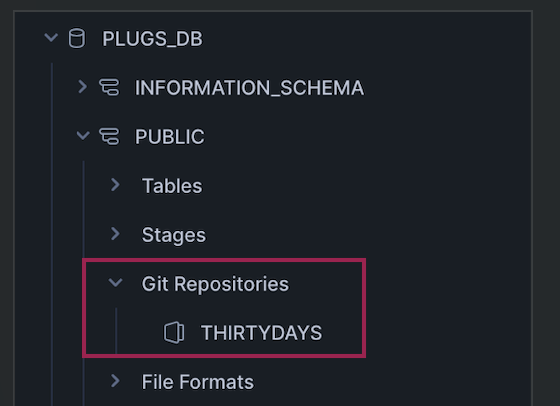Expand the INFORMATION_SCHEMA chevron
Viewport: 560px width, 406px height.
click(82, 87)
